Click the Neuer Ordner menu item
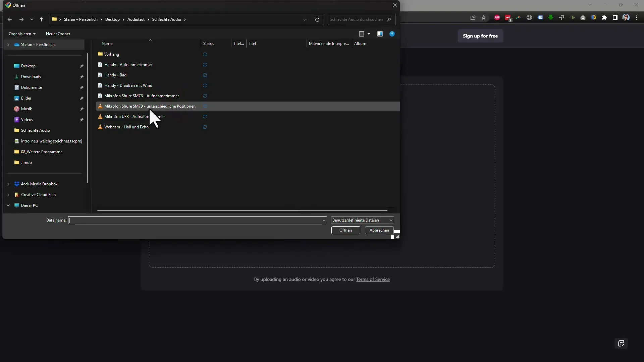The width and height of the screenshot is (644, 362). (58, 34)
